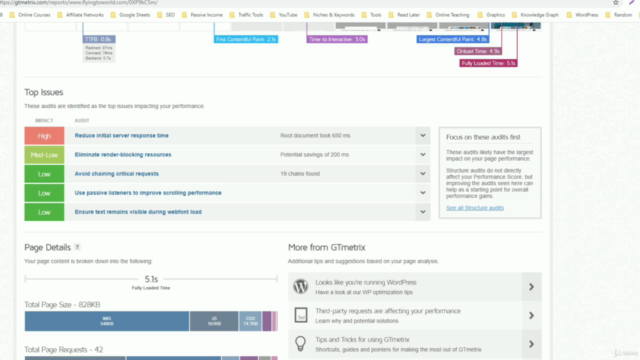
Task: Open the YouTube bookmark folder
Action: pos(284,15)
